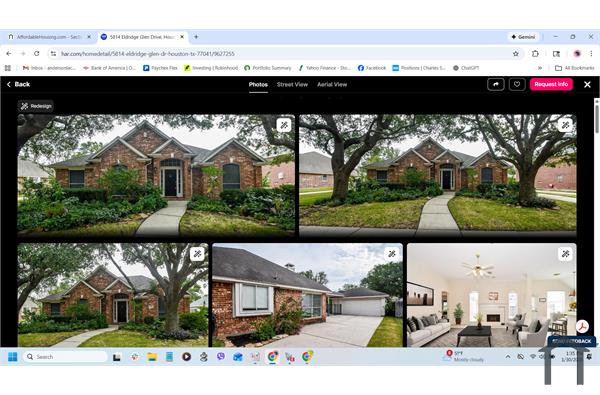Switch to the Aerial View tab
The image size is (600, 395).
tap(332, 85)
